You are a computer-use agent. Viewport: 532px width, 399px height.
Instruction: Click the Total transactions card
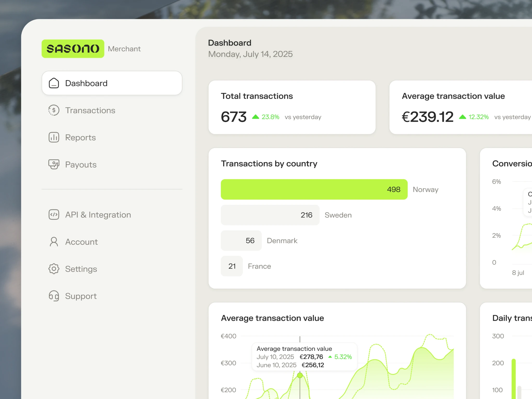tap(292, 107)
